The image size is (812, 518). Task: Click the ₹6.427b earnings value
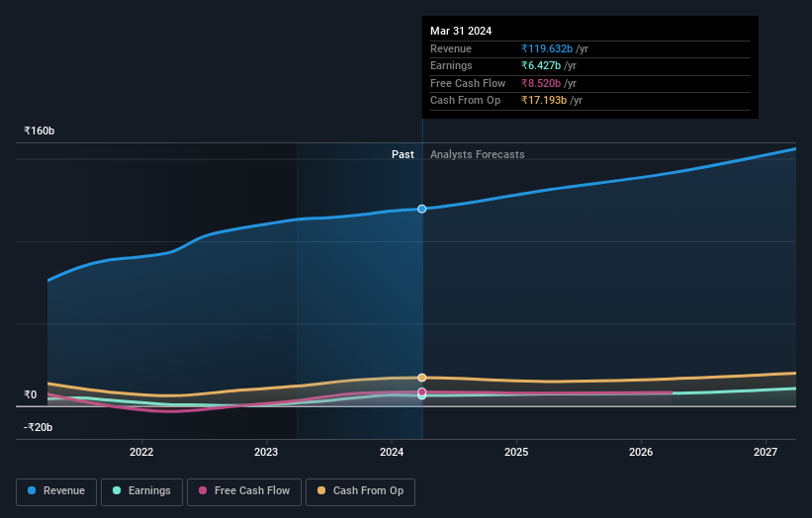coord(541,65)
